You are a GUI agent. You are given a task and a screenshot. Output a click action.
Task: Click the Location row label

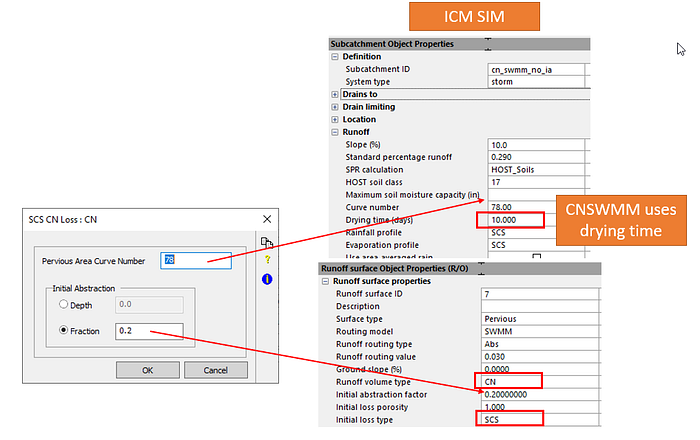click(x=359, y=119)
